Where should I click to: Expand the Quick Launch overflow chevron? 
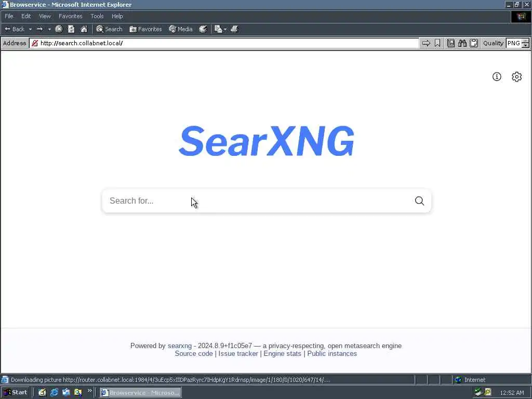click(x=89, y=391)
